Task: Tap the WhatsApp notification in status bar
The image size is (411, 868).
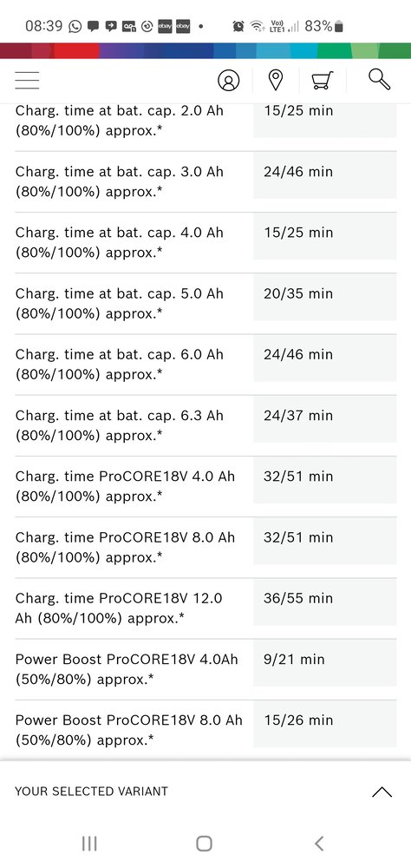Action: tap(75, 26)
